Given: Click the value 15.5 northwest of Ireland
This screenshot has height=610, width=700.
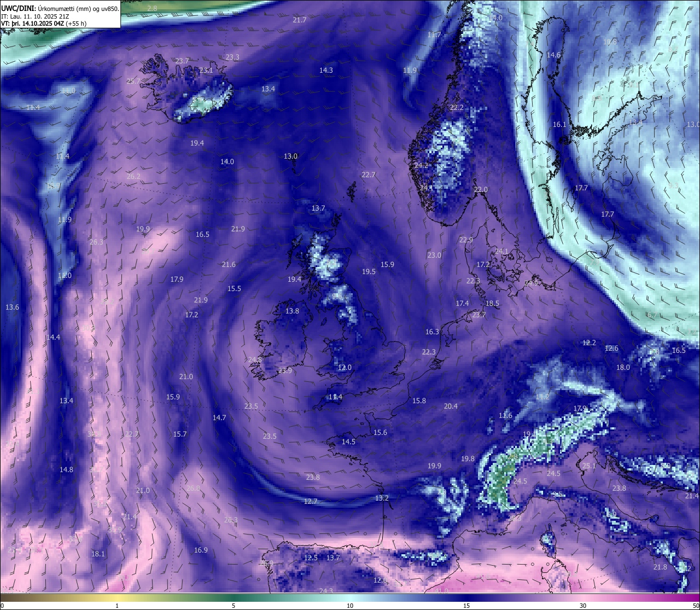Looking at the screenshot, I should pos(234,289).
